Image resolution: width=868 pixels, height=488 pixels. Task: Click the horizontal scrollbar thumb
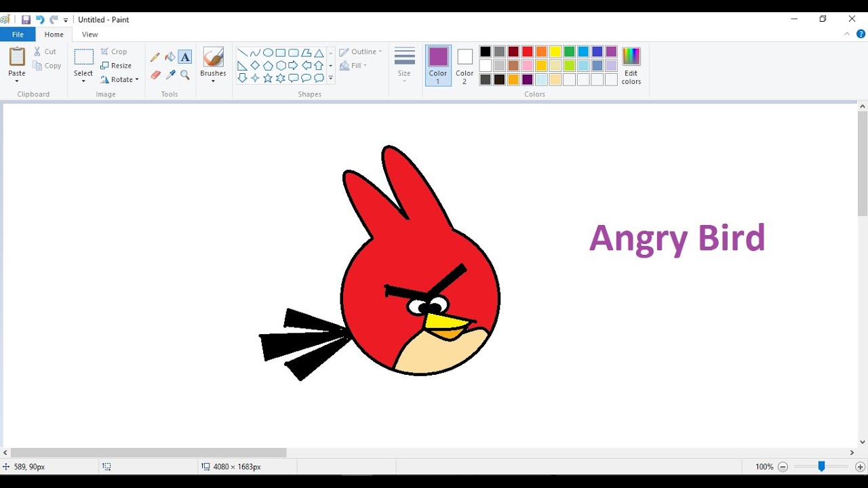[149, 453]
